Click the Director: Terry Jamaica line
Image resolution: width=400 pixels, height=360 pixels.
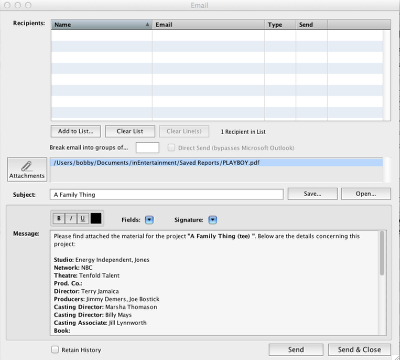pos(86,291)
